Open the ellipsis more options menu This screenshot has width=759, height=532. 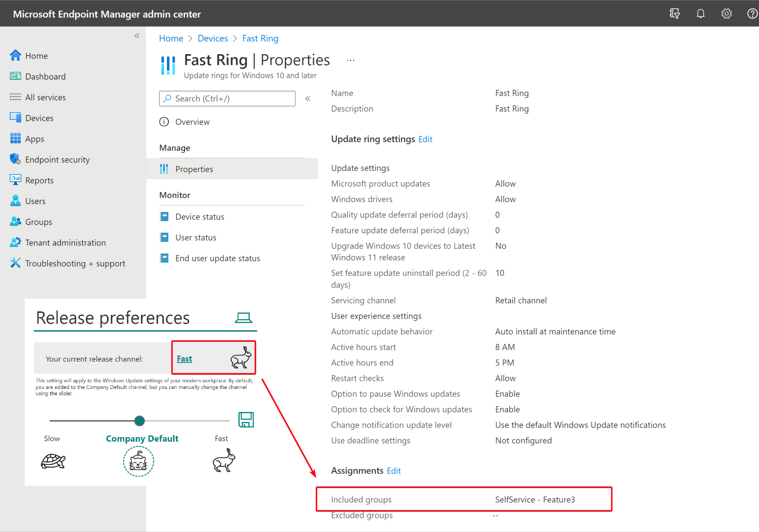click(351, 60)
